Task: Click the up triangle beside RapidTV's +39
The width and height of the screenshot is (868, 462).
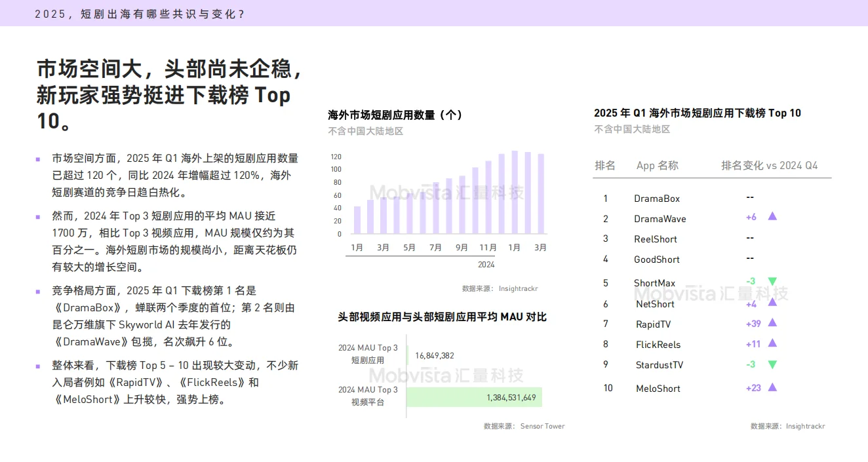Action: coord(772,324)
